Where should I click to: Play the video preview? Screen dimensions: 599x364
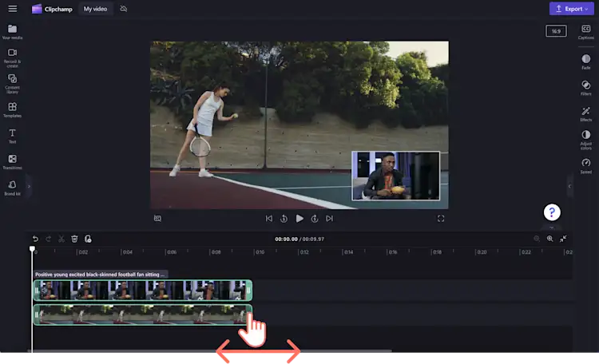pos(299,219)
